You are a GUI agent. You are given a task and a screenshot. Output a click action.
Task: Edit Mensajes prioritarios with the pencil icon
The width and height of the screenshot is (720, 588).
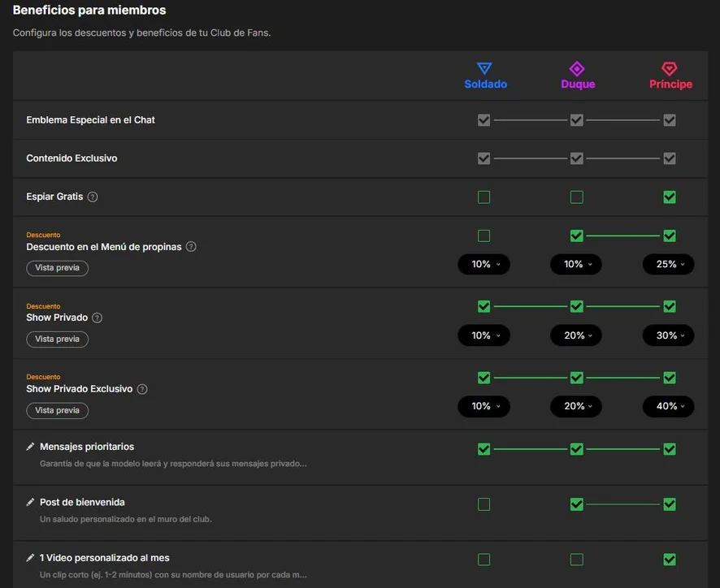[30, 447]
